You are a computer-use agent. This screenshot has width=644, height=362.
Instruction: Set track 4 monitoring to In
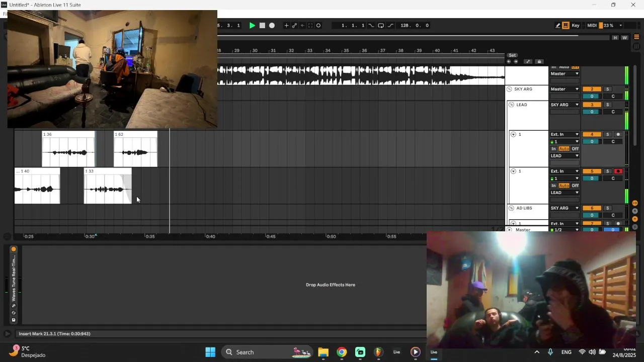[x=553, y=149]
